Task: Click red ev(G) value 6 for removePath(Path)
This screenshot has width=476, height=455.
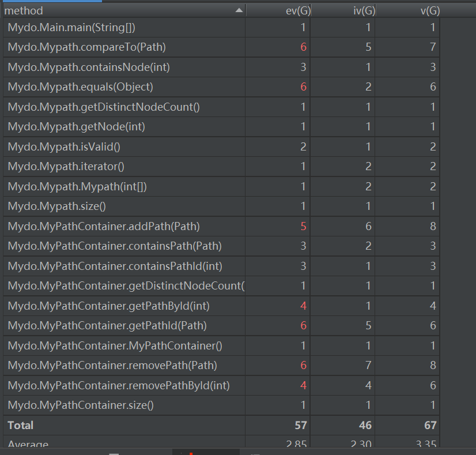Action: coord(303,366)
